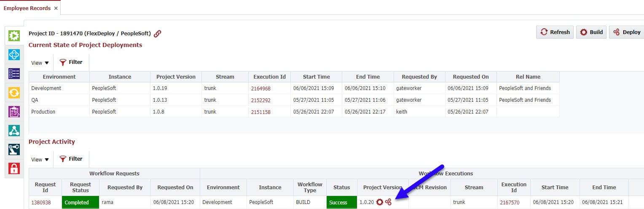Sort by Rel Name column header

(528, 77)
